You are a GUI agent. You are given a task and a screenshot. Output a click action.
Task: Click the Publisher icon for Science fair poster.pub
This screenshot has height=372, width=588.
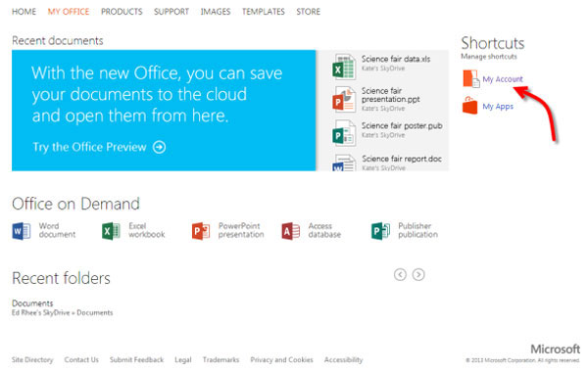[x=344, y=133]
